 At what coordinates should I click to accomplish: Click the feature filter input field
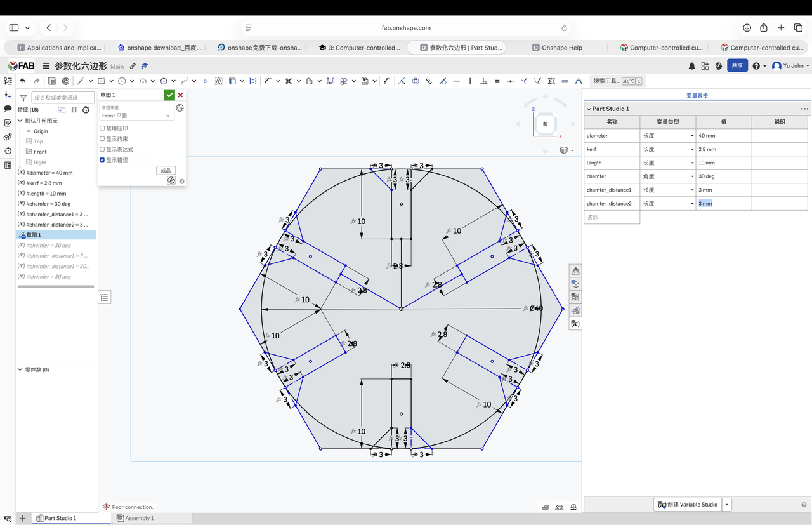63,98
